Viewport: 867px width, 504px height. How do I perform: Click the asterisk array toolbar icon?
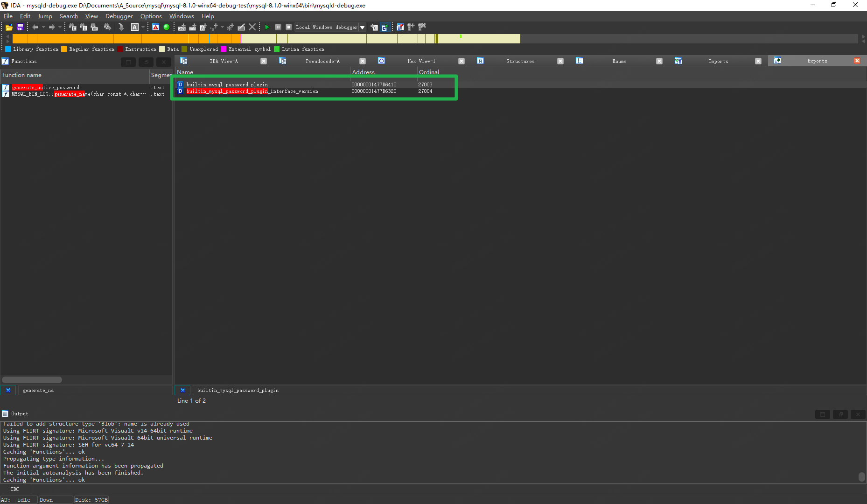point(231,27)
